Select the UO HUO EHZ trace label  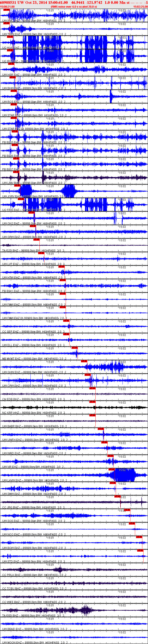[x=34, y=48]
